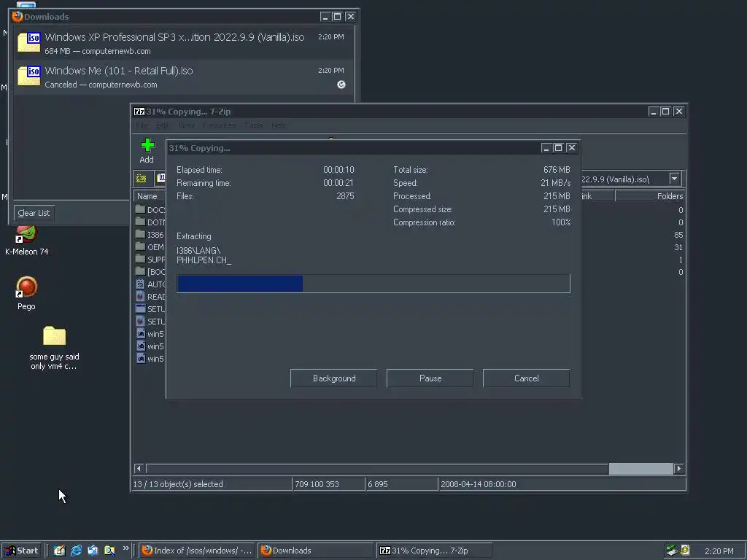
Task: Open the Edit menu in 7-Zip
Action: (163, 125)
